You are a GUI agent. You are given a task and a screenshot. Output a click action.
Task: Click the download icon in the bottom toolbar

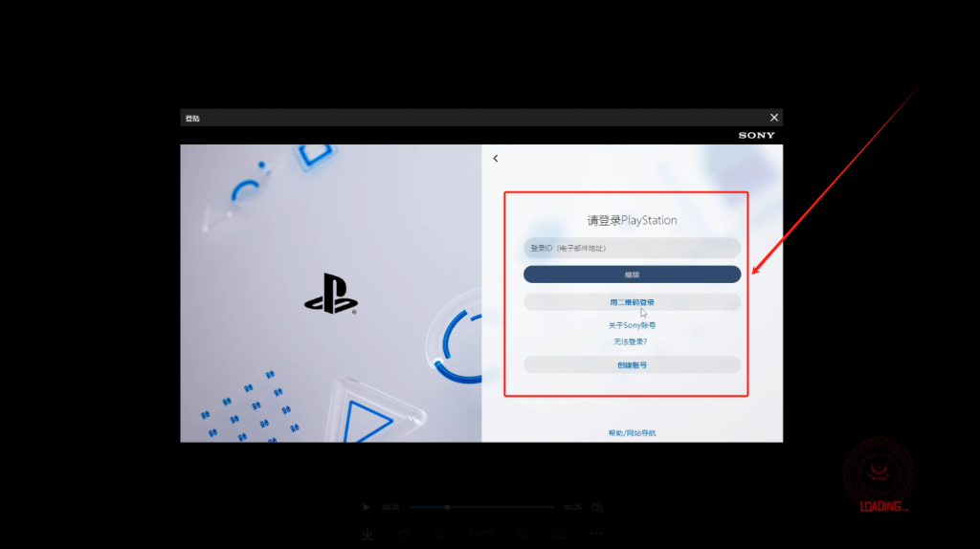point(367,534)
